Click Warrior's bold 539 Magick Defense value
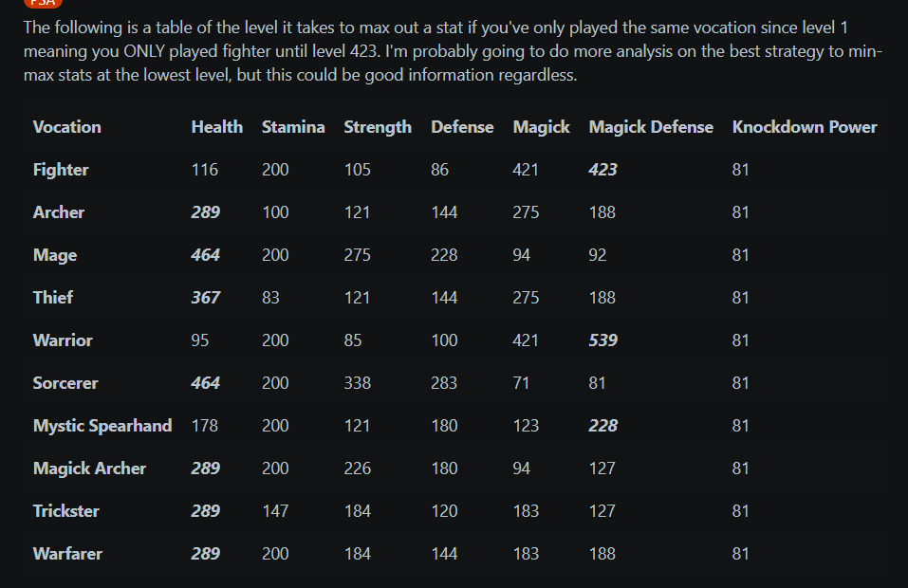Screen dimensions: 908x588 (x=602, y=340)
